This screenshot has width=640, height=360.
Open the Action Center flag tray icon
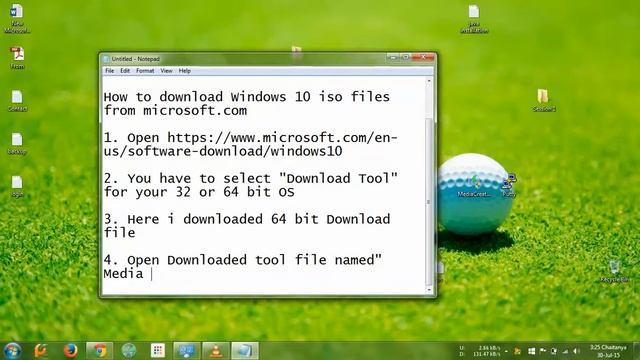(x=543, y=351)
